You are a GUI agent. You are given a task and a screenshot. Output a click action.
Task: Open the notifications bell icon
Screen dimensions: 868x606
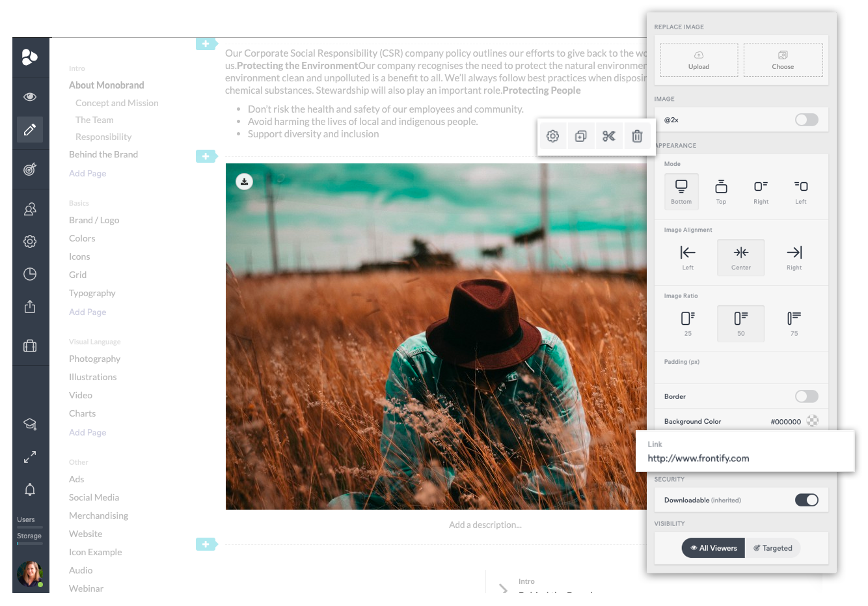(x=30, y=489)
